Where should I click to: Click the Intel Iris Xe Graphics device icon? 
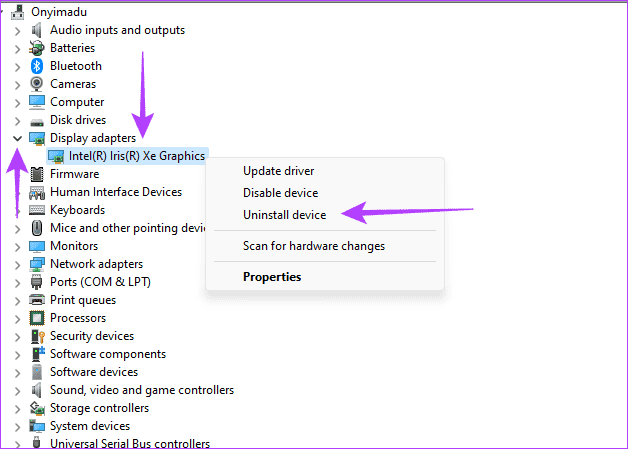[56, 157]
